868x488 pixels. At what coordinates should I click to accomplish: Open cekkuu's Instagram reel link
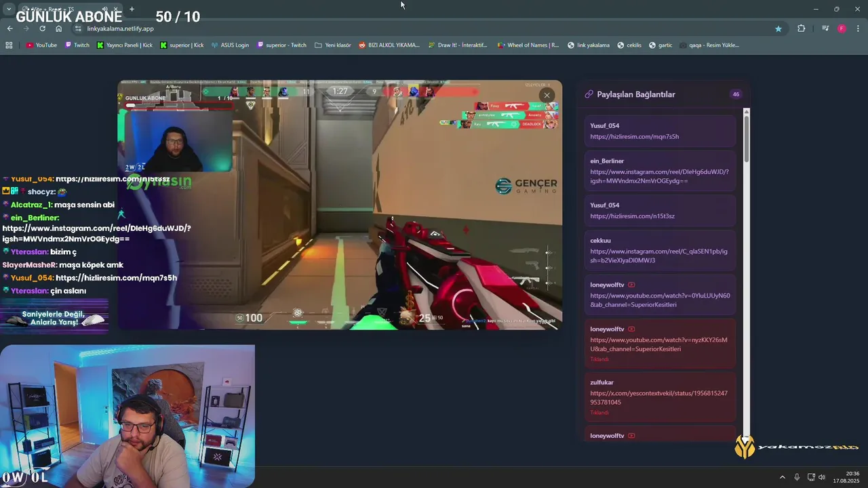[x=658, y=256]
